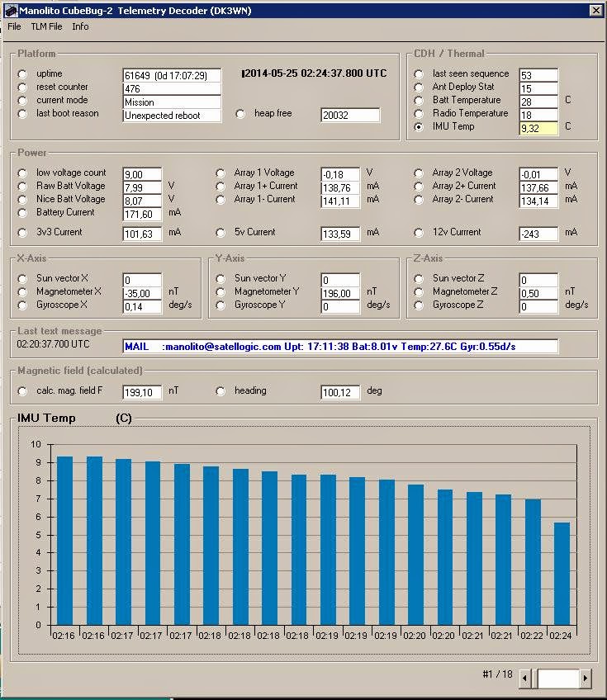Select the uptime radio button
This screenshot has width=607, height=700.
tap(22, 74)
